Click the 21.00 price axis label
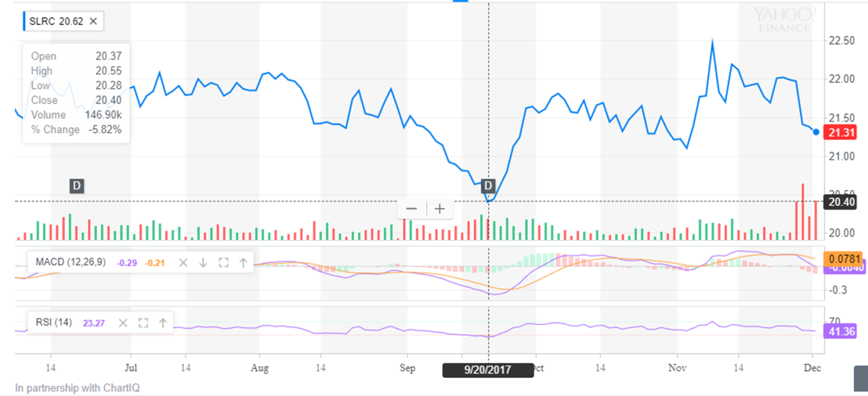The width and height of the screenshot is (868, 396). pyautogui.click(x=842, y=156)
